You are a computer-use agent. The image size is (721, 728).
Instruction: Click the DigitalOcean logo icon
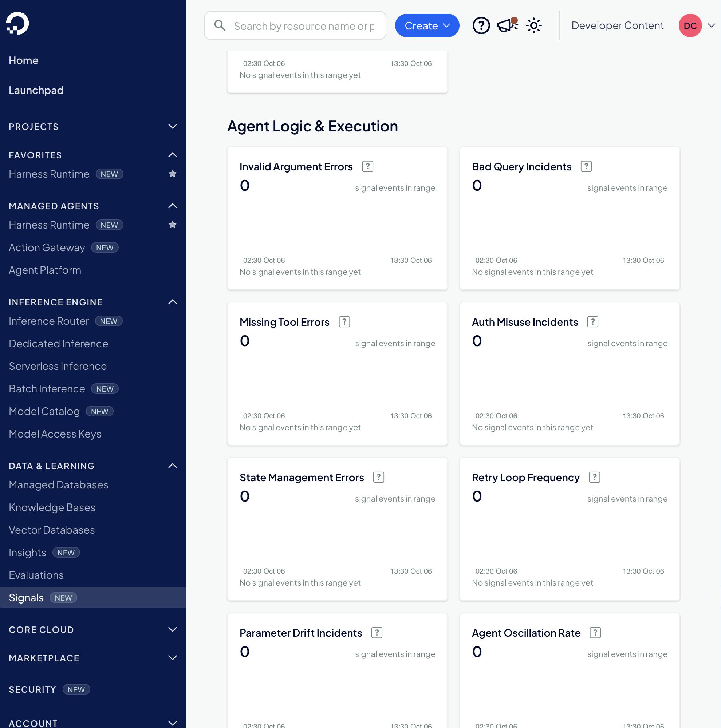(x=17, y=23)
